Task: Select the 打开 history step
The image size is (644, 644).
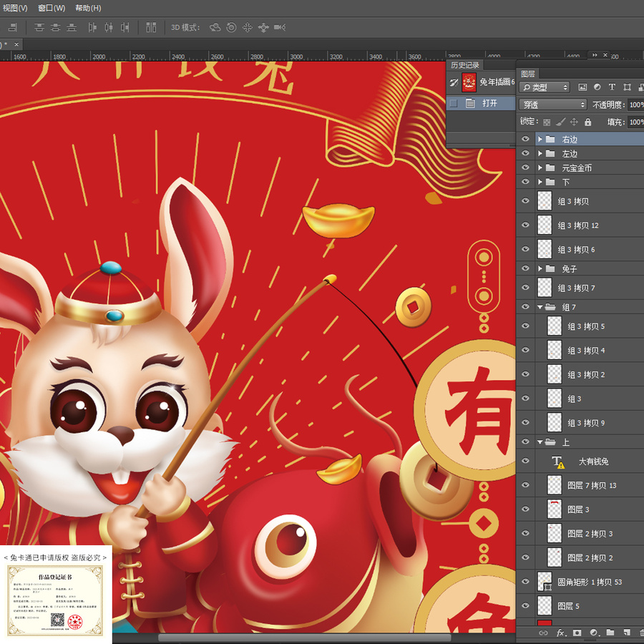Action: click(x=481, y=103)
